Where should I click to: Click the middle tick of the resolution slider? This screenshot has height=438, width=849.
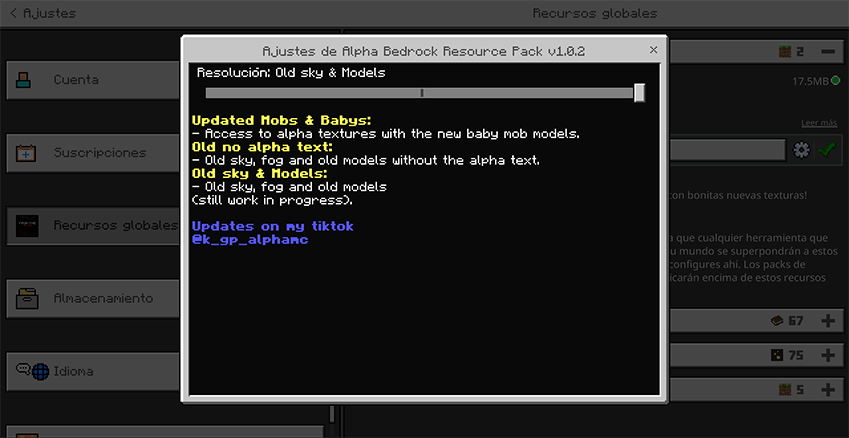pos(422,93)
